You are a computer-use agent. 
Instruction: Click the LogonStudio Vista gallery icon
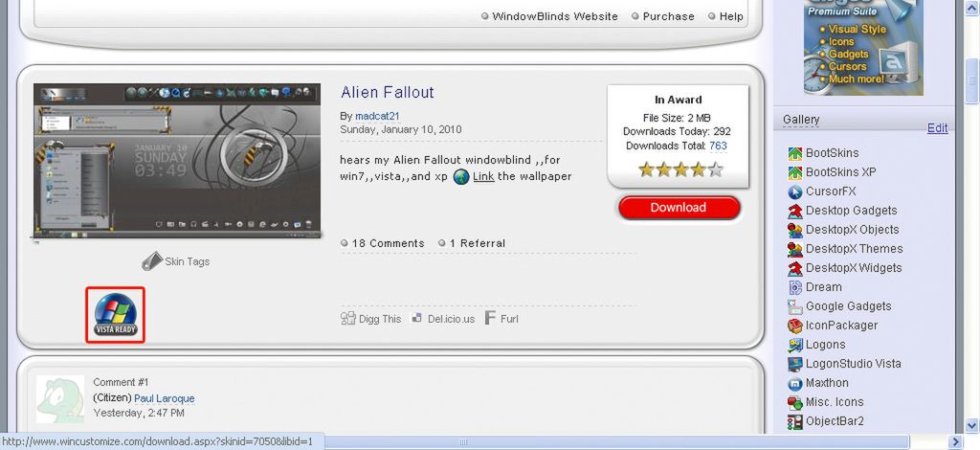coord(795,364)
